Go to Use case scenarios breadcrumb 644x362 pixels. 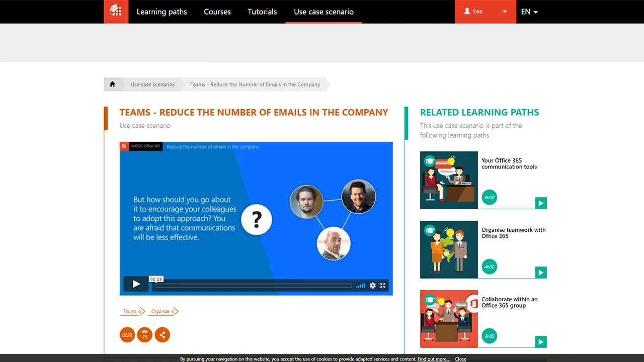tap(152, 84)
